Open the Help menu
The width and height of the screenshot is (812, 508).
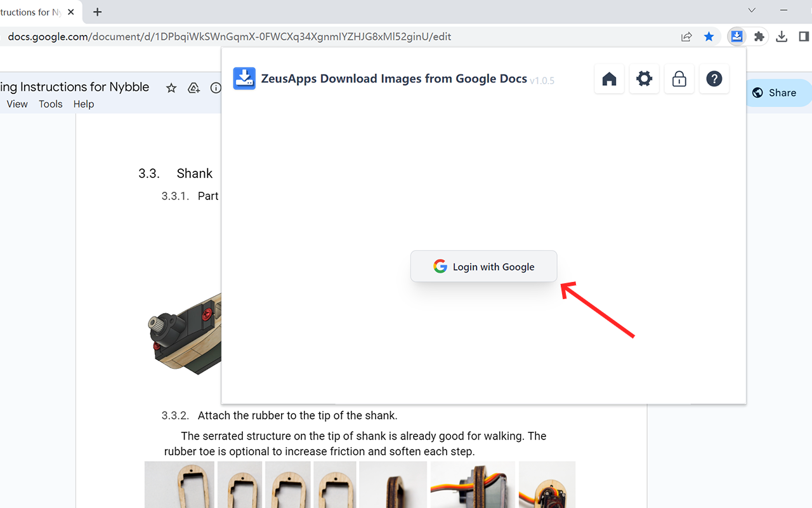84,104
